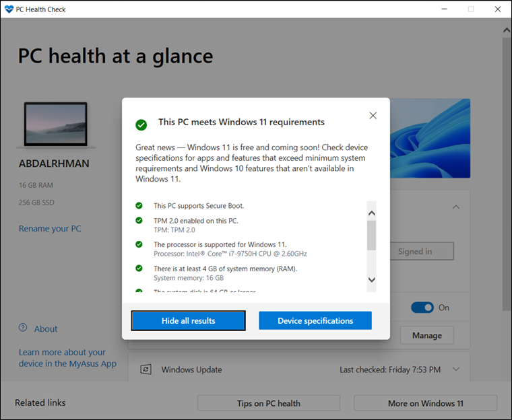Click check icon next to Secure Boot result
The image size is (512, 420).
coord(139,205)
